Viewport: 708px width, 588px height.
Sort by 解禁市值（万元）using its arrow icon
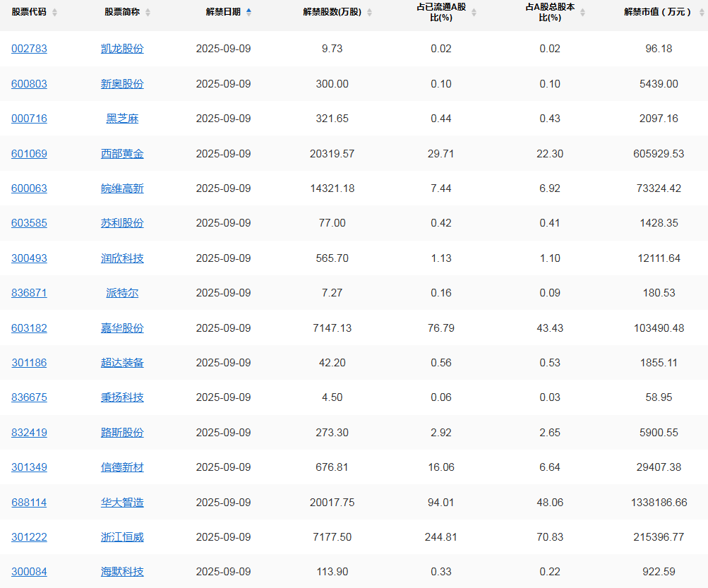701,13
